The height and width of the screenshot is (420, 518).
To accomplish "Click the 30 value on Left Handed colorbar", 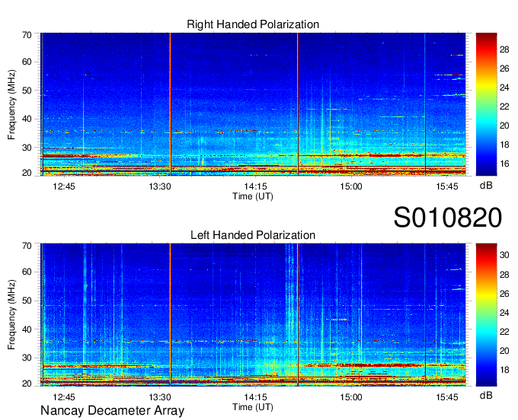I will [x=504, y=255].
